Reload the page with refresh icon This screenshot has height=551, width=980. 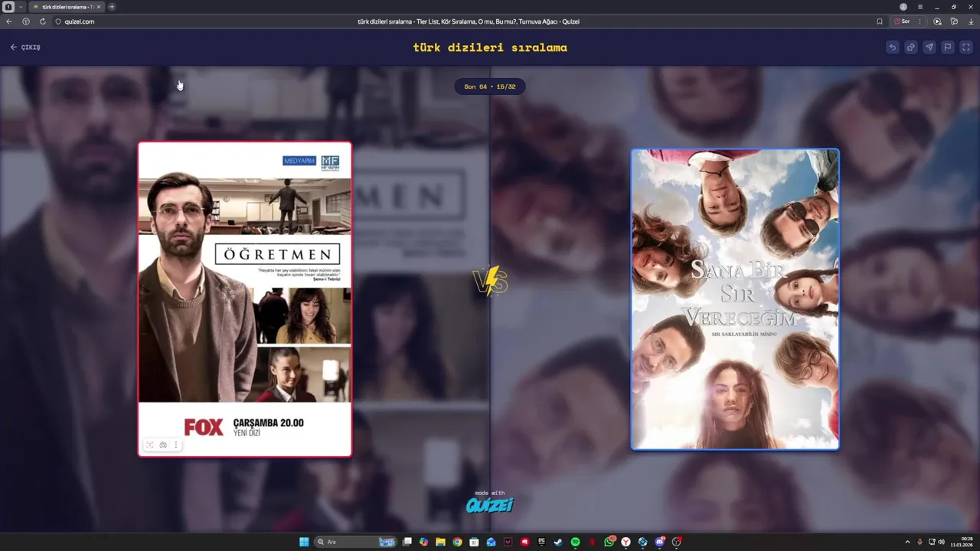pos(43,21)
